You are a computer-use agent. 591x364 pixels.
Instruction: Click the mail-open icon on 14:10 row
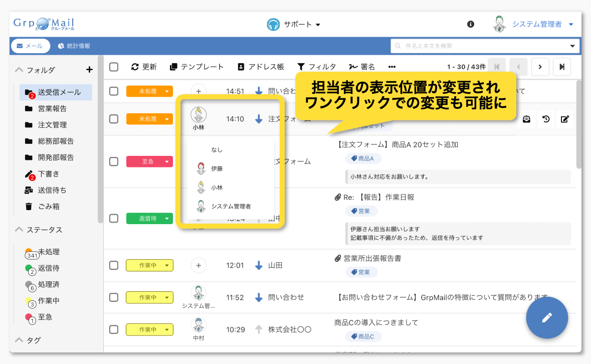point(526,119)
